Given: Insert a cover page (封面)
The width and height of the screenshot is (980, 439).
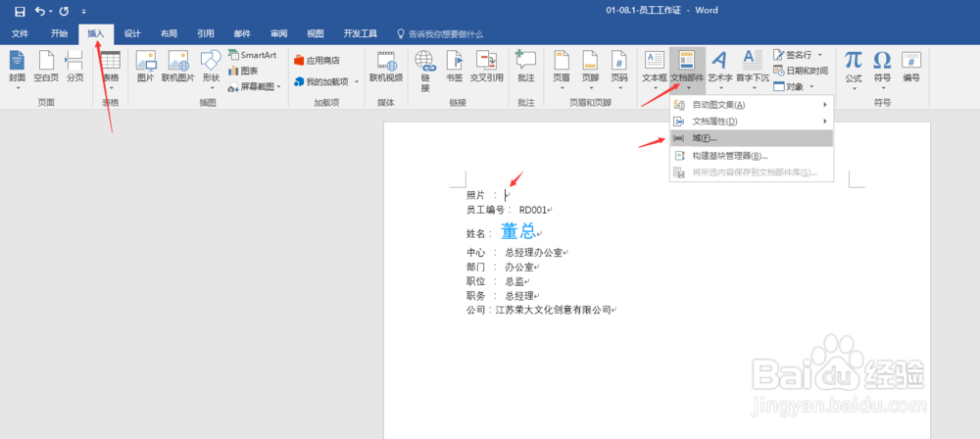Looking at the screenshot, I should pyautogui.click(x=17, y=70).
